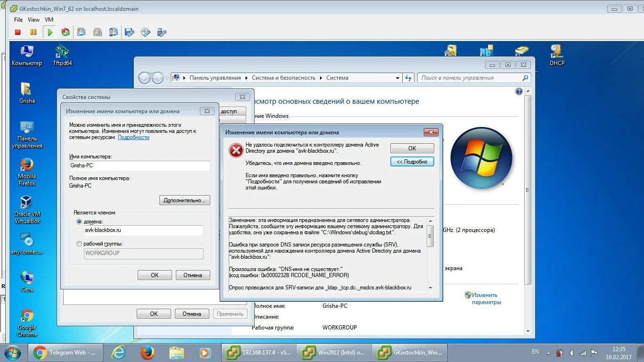Screen dimensions: 644x362
Task: Launch Google Chrome from the desktop
Action: (x=27, y=323)
